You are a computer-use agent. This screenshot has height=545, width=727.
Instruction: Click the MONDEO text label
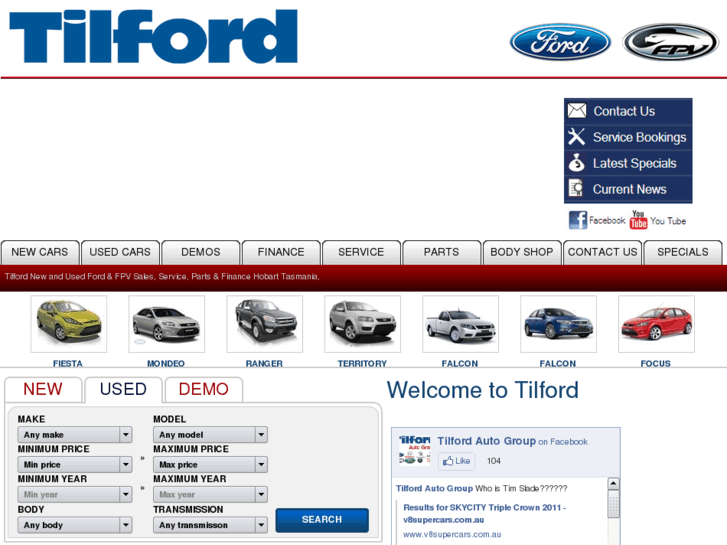[x=166, y=364]
